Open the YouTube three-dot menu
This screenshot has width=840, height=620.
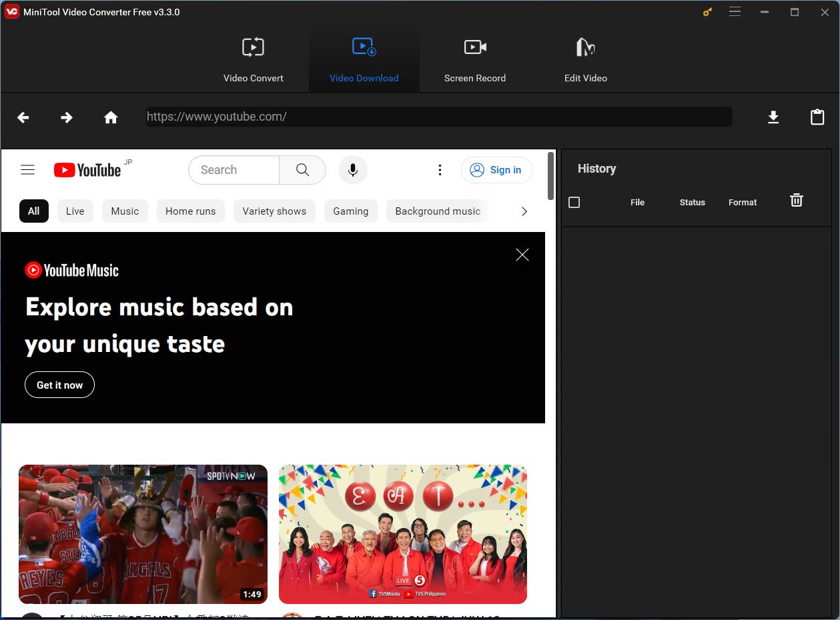click(x=440, y=169)
